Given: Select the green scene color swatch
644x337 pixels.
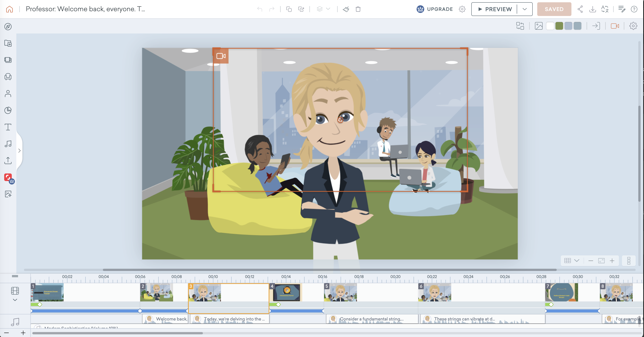Looking at the screenshot, I should tap(559, 26).
